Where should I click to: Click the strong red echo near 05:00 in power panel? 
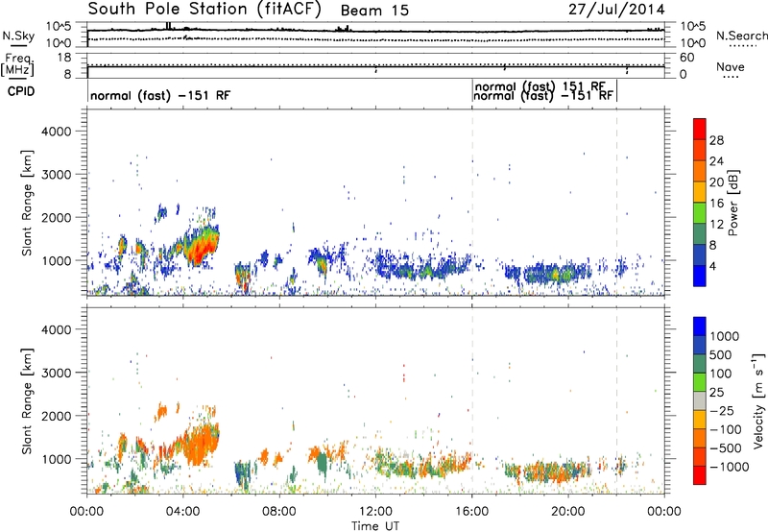coord(200,249)
